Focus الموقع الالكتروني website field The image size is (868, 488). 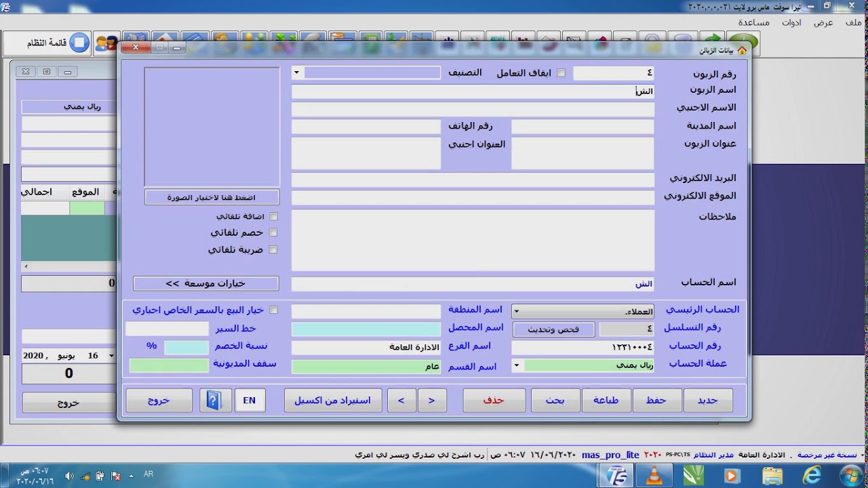[x=473, y=197]
